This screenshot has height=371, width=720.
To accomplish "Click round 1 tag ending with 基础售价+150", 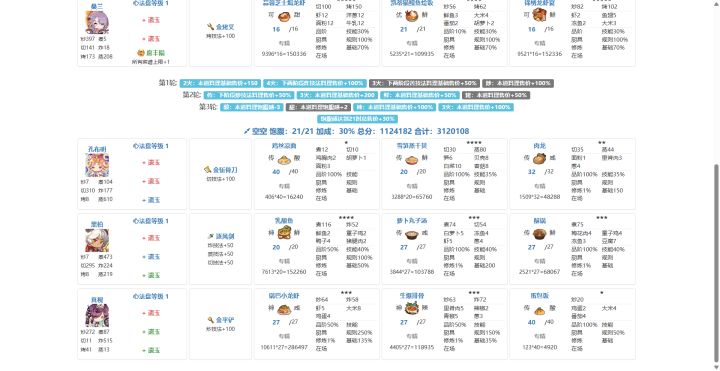I will pos(220,84).
